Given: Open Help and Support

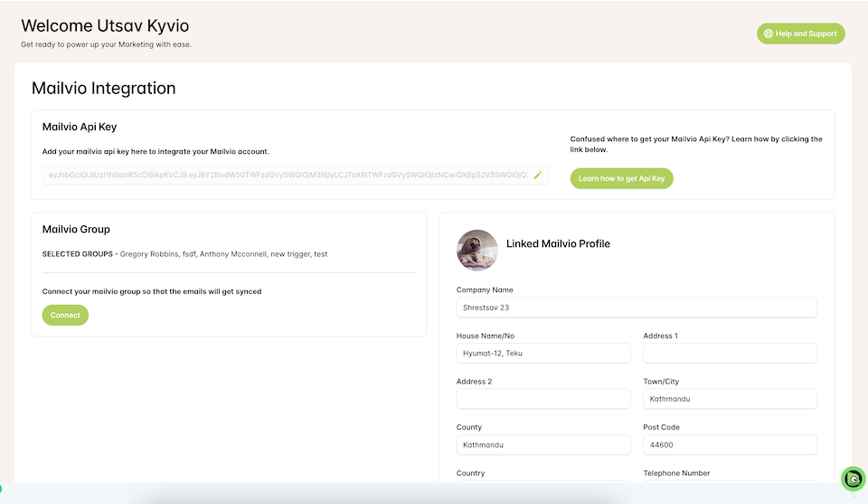Looking at the screenshot, I should (800, 33).
